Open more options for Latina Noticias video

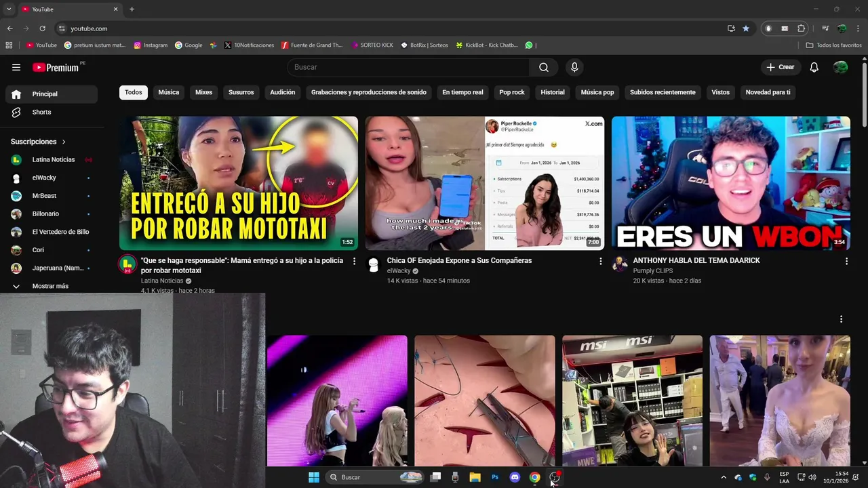click(x=354, y=261)
